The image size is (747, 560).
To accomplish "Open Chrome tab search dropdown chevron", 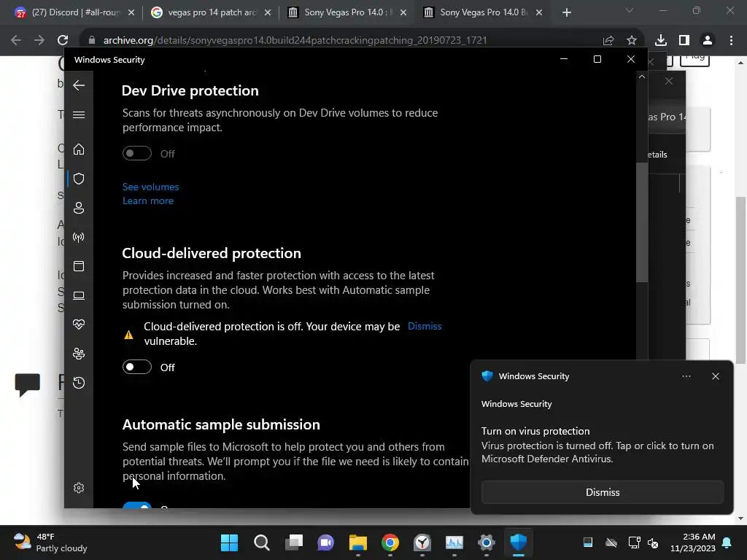I will (x=630, y=10).
